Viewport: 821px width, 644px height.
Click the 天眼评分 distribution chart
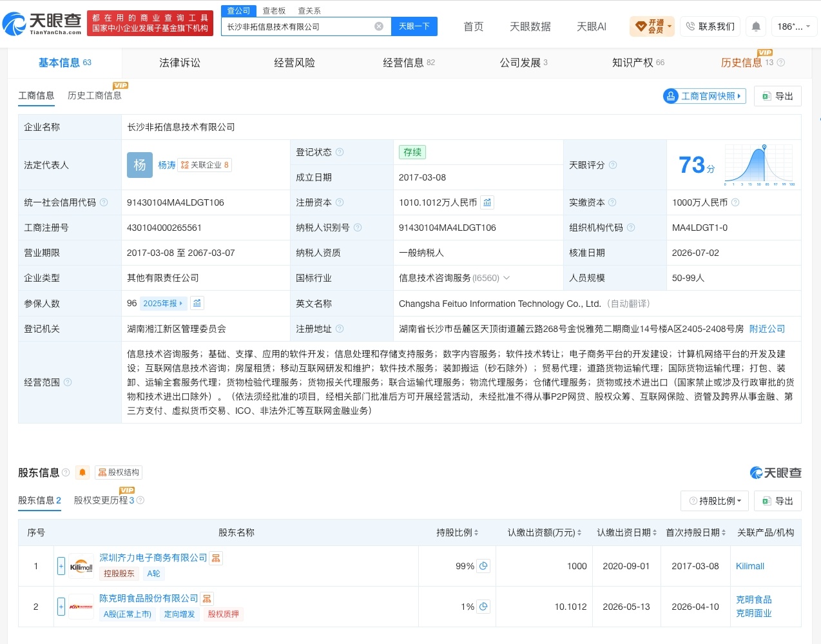[760, 165]
